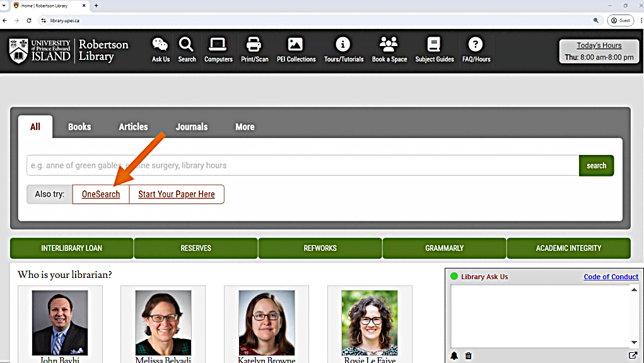The height and width of the screenshot is (363, 644).
Task: Open the Code of Conduct link
Action: tap(611, 277)
